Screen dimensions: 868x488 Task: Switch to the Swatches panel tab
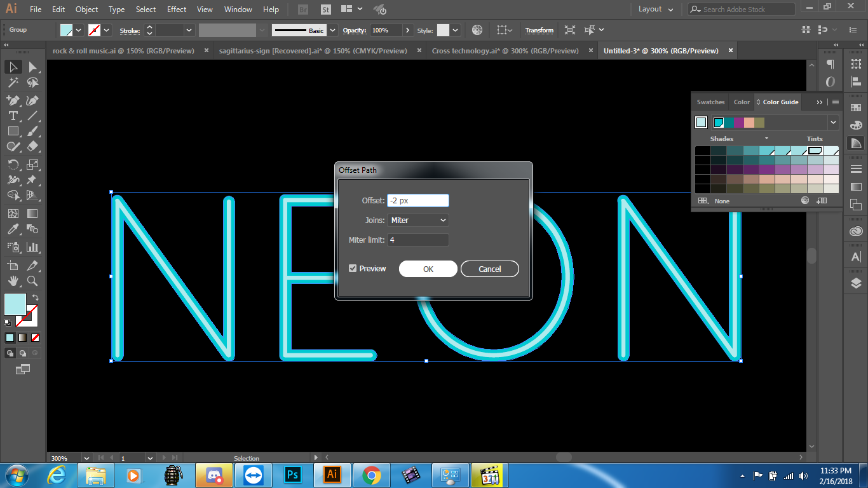pyautogui.click(x=710, y=102)
